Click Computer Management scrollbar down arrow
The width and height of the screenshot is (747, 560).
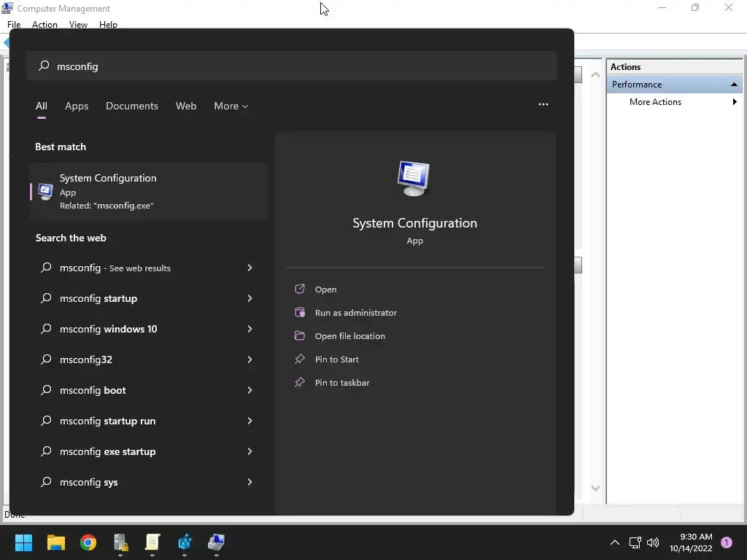595,488
